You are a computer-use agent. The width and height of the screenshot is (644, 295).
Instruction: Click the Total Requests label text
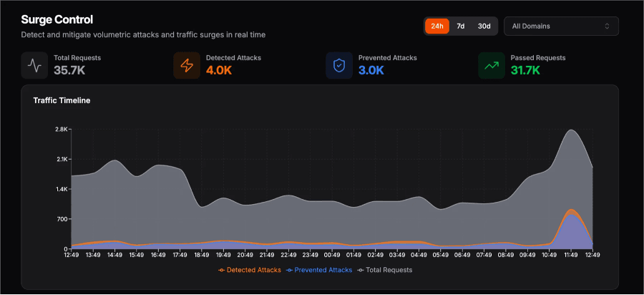click(x=77, y=58)
